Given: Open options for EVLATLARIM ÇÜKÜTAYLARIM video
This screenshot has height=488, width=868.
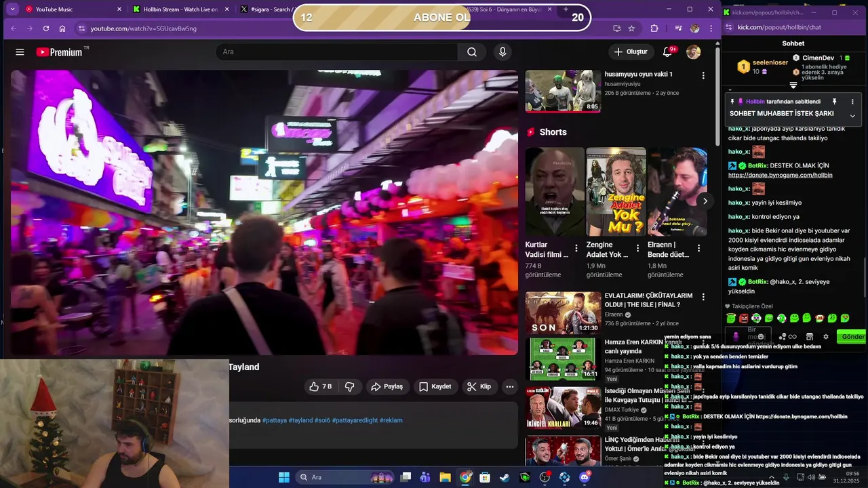Looking at the screenshot, I should pyautogui.click(x=703, y=297).
